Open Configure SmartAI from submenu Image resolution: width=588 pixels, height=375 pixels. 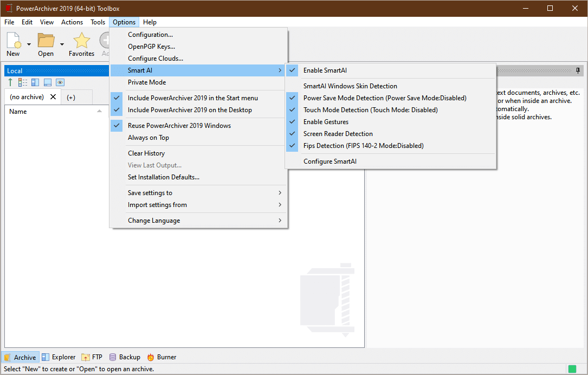point(391,161)
